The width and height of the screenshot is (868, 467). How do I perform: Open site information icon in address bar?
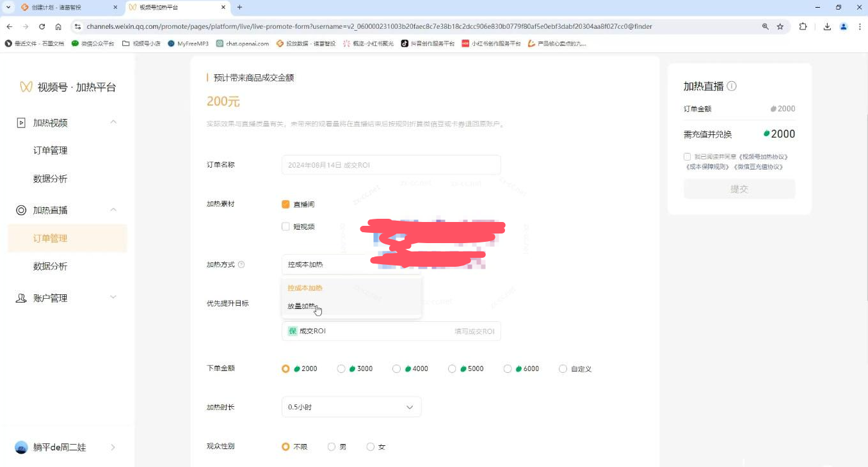(78, 27)
